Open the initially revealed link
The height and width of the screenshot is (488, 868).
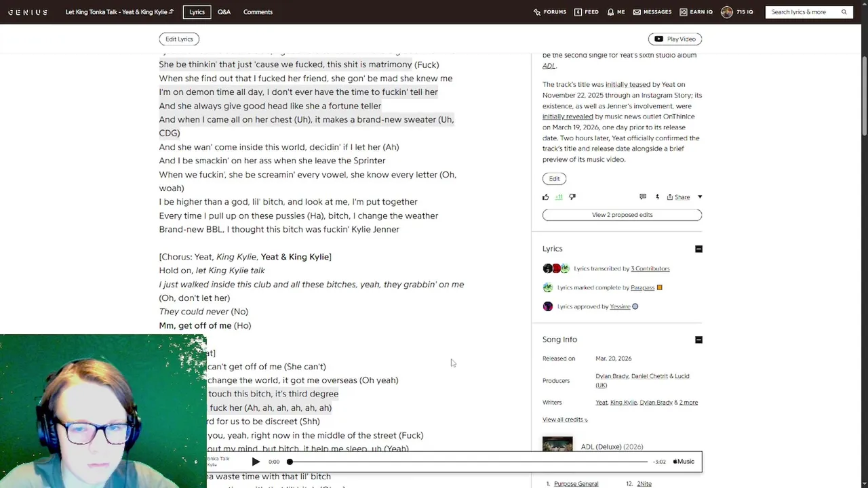tap(568, 117)
